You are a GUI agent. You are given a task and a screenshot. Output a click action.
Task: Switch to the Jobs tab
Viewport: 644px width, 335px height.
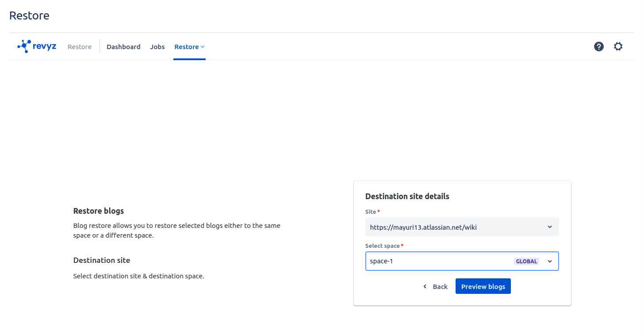pyautogui.click(x=157, y=47)
